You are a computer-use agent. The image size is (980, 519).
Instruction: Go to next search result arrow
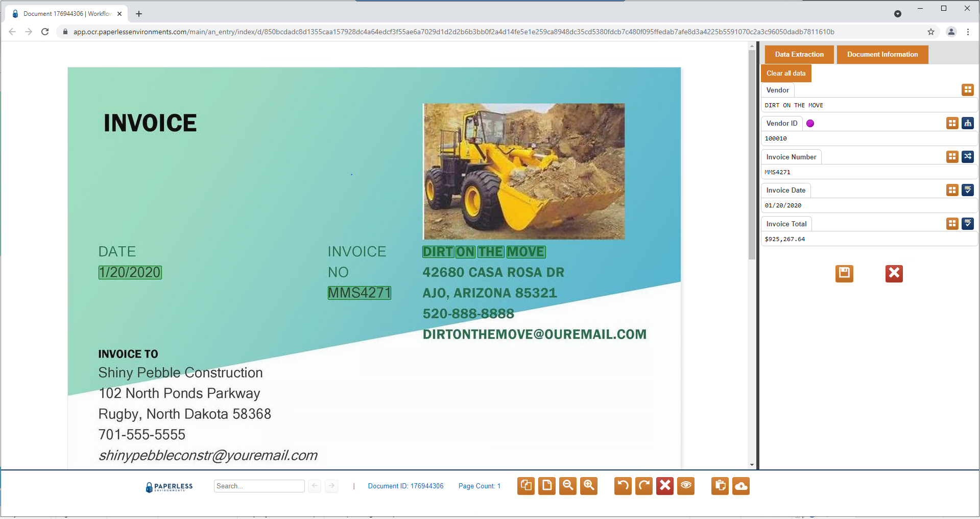(331, 486)
